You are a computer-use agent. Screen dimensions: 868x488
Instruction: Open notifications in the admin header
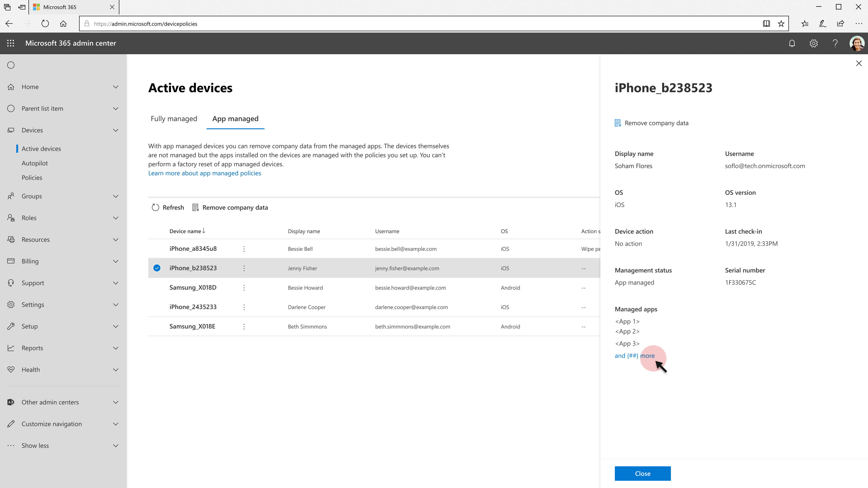pyautogui.click(x=792, y=43)
